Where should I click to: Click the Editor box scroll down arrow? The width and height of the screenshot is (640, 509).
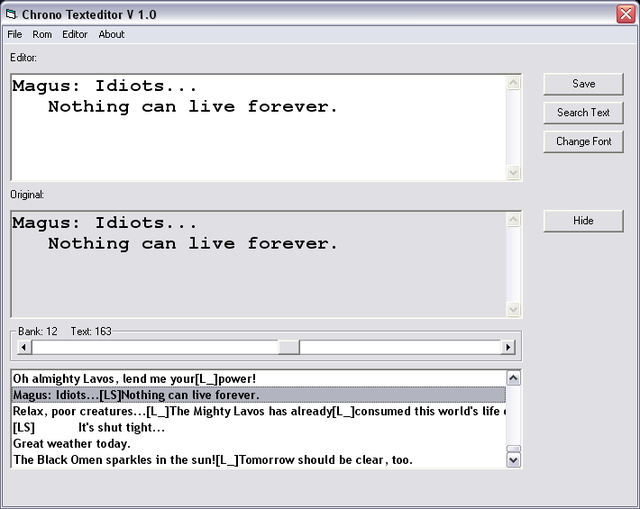click(513, 172)
